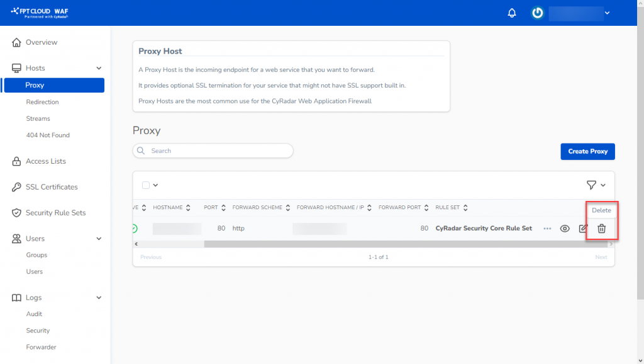
Task: Click the power logout icon in the header
Action: [x=536, y=13]
